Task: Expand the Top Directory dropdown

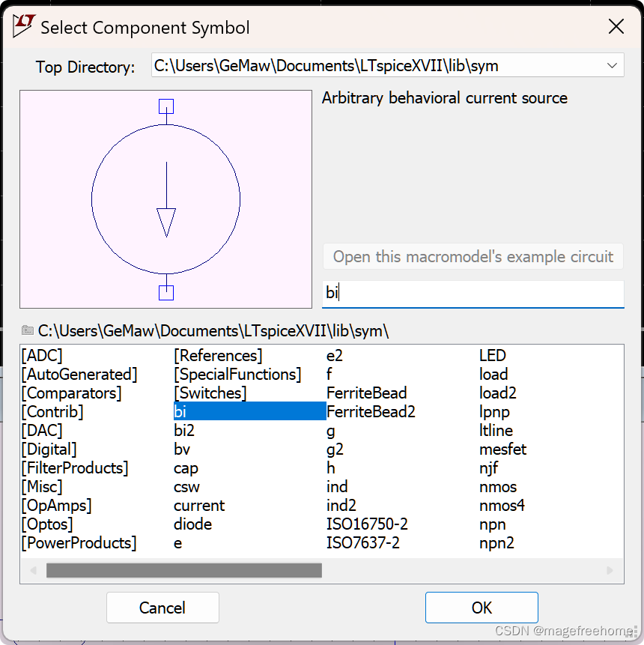Action: click(612, 65)
